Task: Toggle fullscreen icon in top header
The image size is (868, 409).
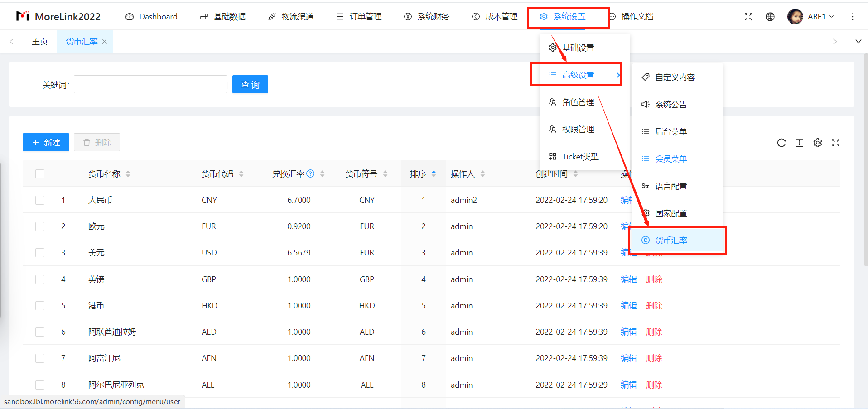Action: pyautogui.click(x=748, y=17)
